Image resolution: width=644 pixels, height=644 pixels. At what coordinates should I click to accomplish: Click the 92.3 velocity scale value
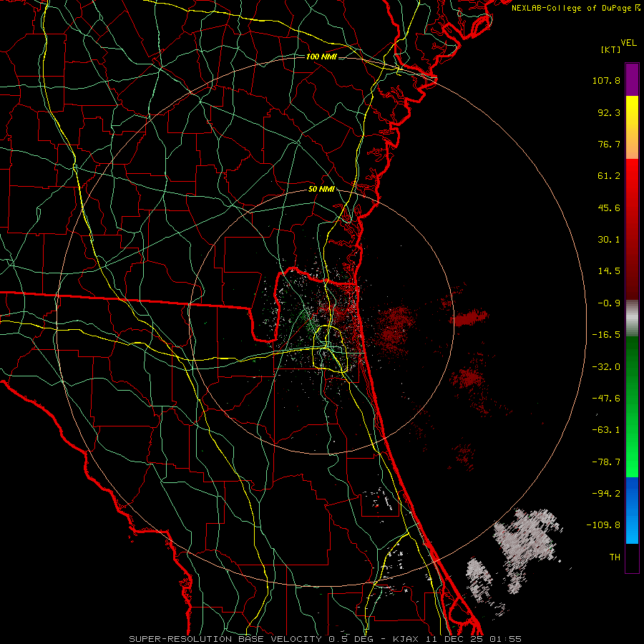pyautogui.click(x=609, y=112)
